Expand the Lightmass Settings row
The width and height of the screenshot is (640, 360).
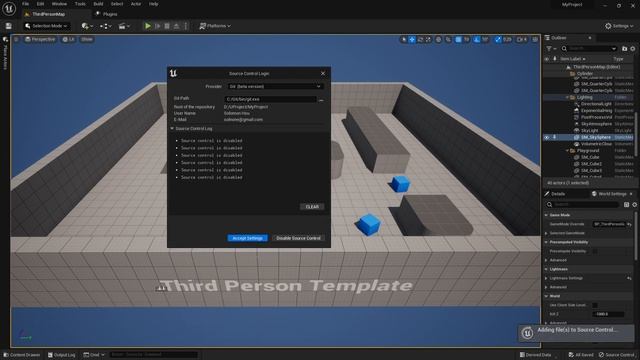tap(546, 278)
